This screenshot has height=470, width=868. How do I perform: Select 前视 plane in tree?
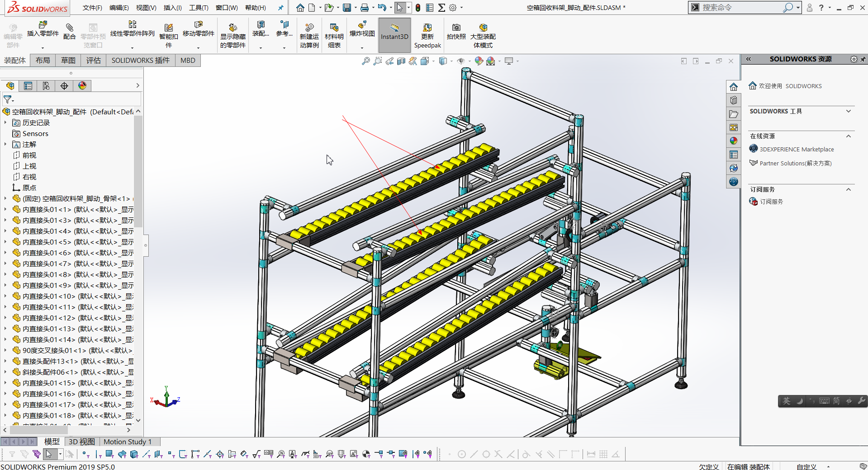pos(29,155)
